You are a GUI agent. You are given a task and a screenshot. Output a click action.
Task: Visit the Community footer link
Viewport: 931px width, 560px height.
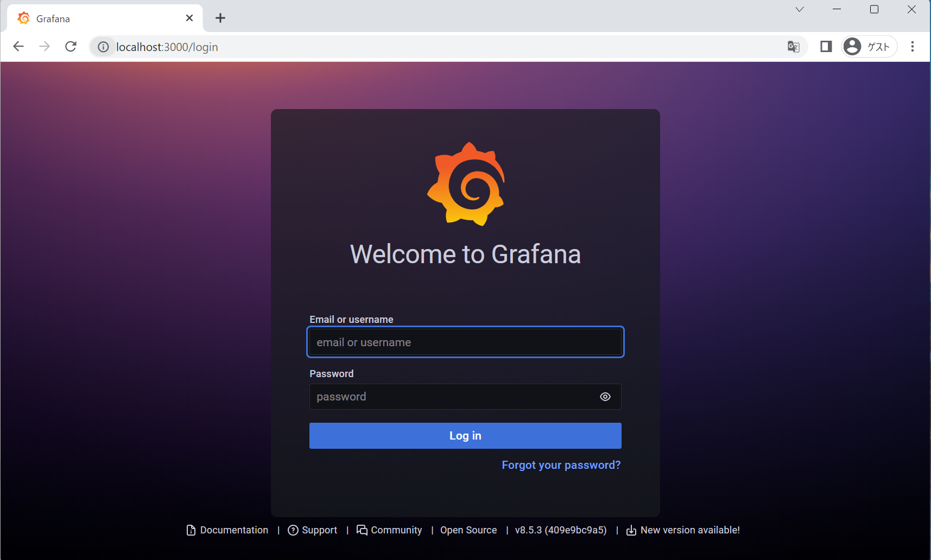(x=389, y=530)
